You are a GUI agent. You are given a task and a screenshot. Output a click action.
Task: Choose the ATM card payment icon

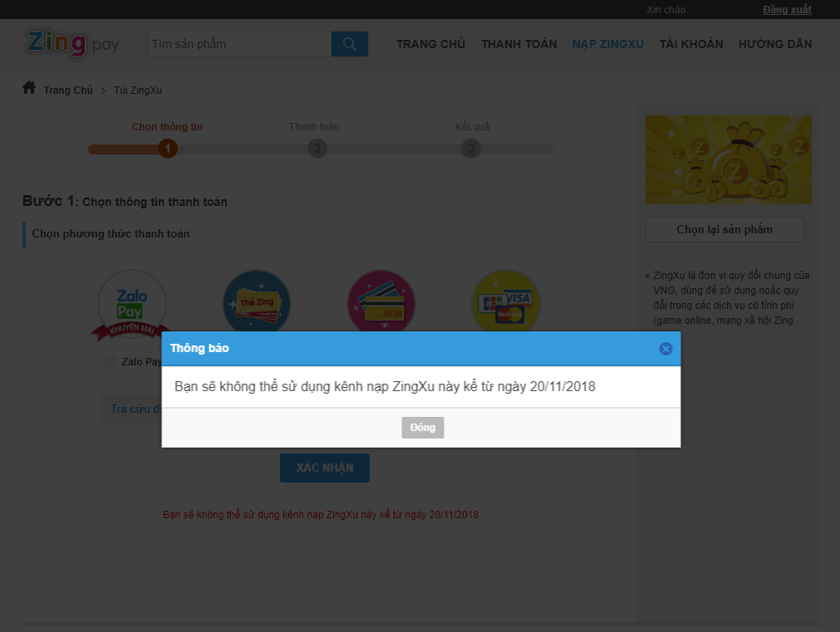[x=381, y=301]
